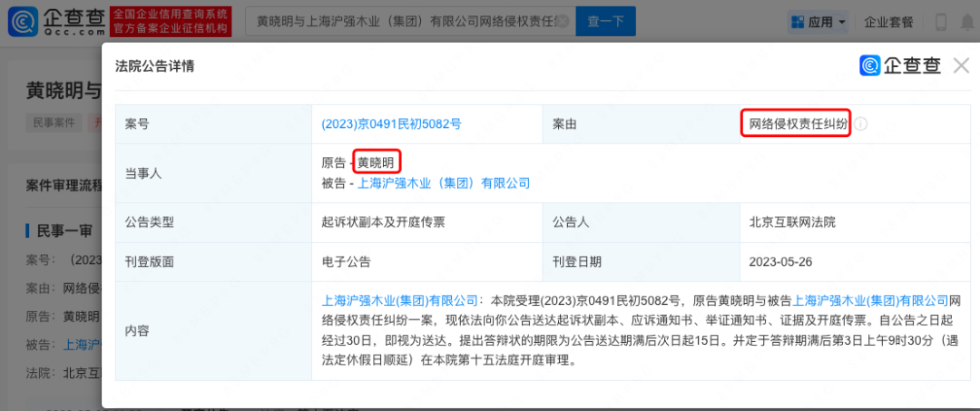Click the mobile phone icon in header
980x411 pixels.
[x=940, y=23]
